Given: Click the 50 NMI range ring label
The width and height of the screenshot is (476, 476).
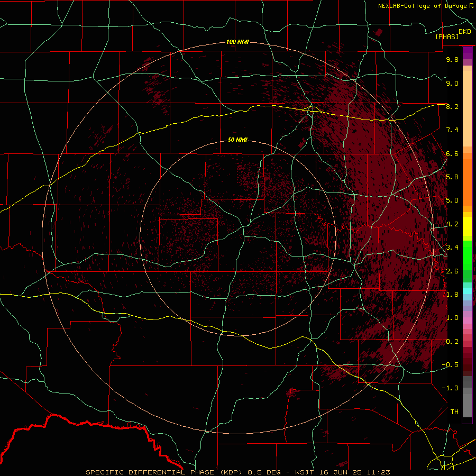Looking at the screenshot, I should [237, 140].
